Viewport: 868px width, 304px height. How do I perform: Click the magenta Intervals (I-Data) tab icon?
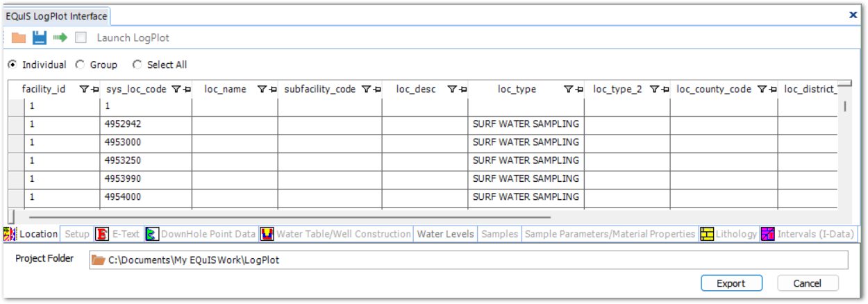768,235
